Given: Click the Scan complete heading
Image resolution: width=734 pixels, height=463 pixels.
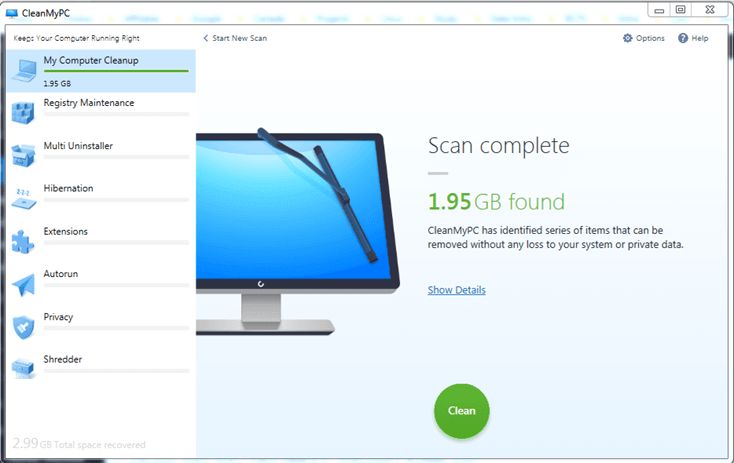Looking at the screenshot, I should (499, 146).
